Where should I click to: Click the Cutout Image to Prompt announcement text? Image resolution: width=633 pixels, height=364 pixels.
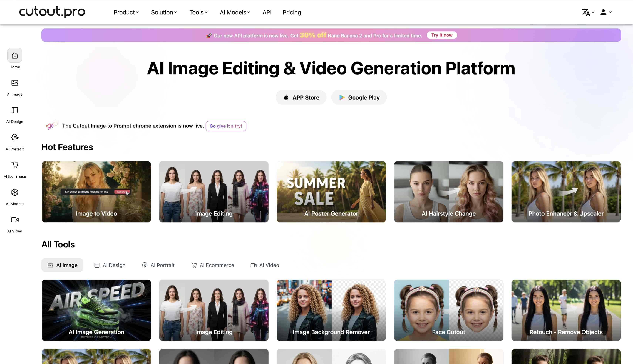coord(133,126)
